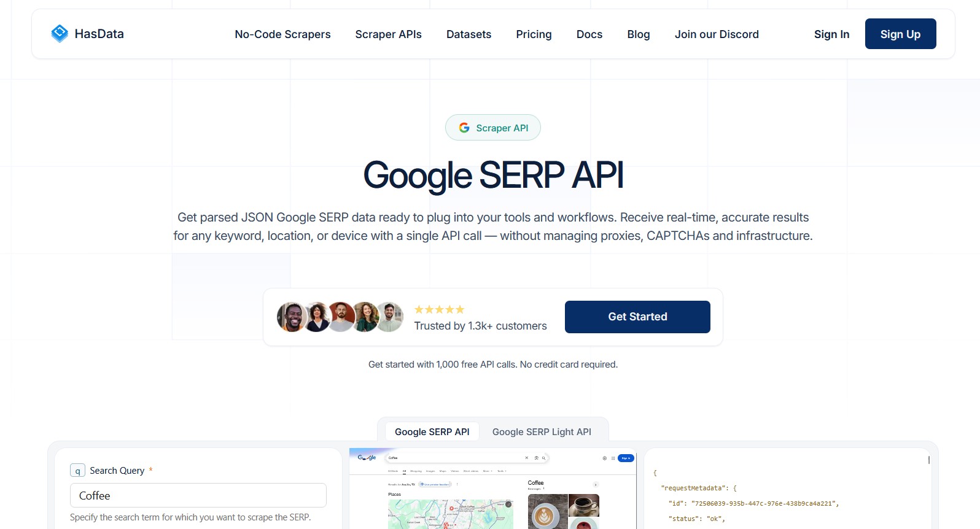The image size is (980, 529).
Task: Click the "Specify the search term" helper text
Action: point(190,517)
